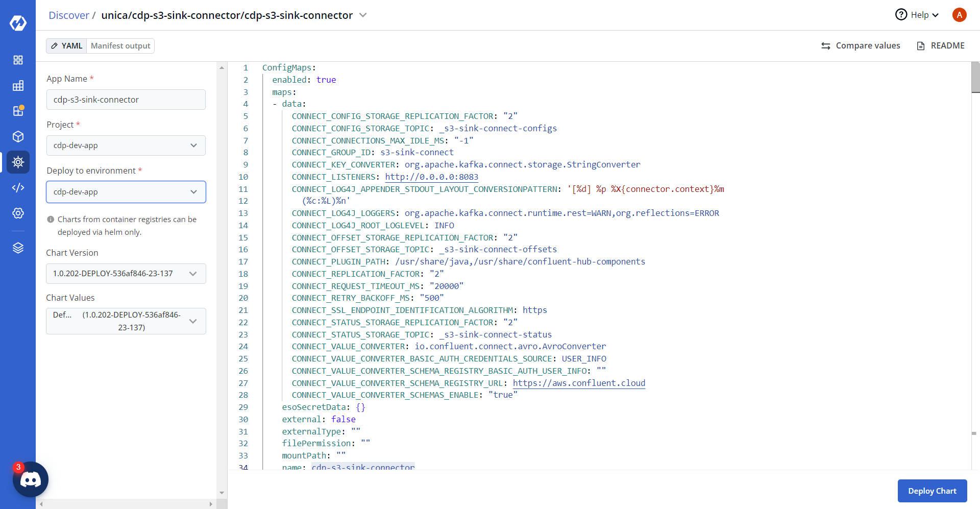Click the Devtron logo icon

[x=18, y=23]
